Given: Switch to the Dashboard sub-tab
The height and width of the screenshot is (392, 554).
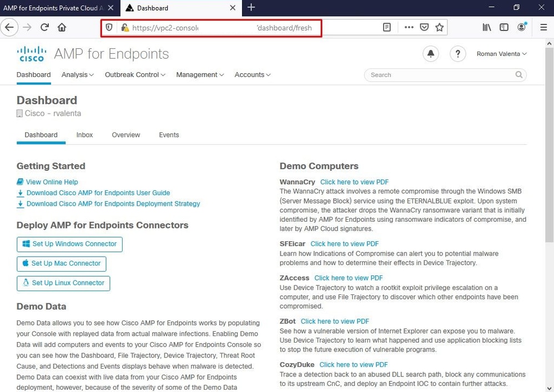Looking at the screenshot, I should [x=41, y=135].
